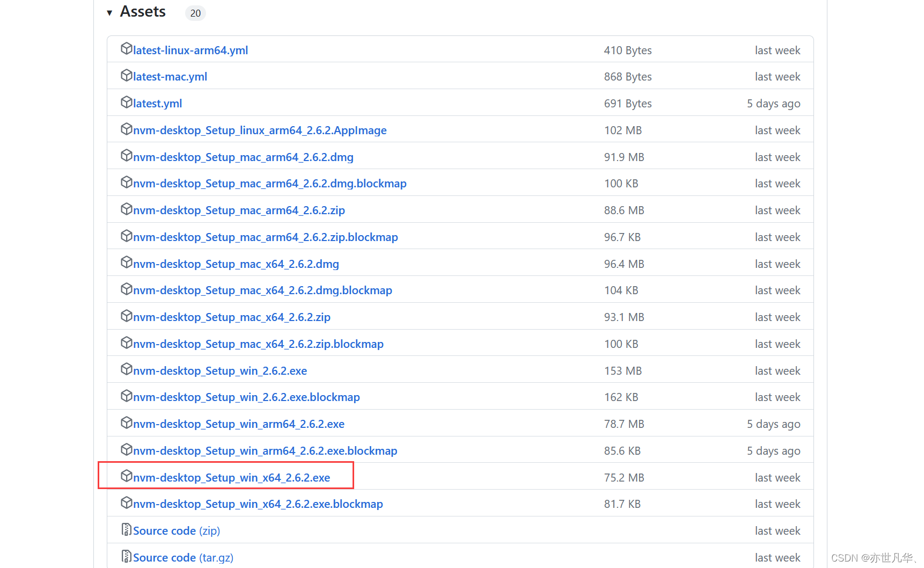
Task: Click the 91.9 MB size text
Action: click(624, 157)
